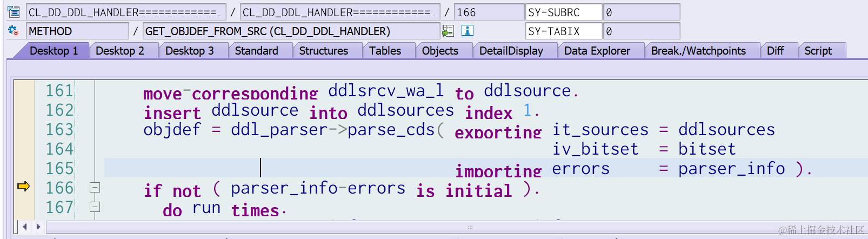Switch to the Desktop 2 tab
Screen dimensions: 868x239
coord(120,51)
